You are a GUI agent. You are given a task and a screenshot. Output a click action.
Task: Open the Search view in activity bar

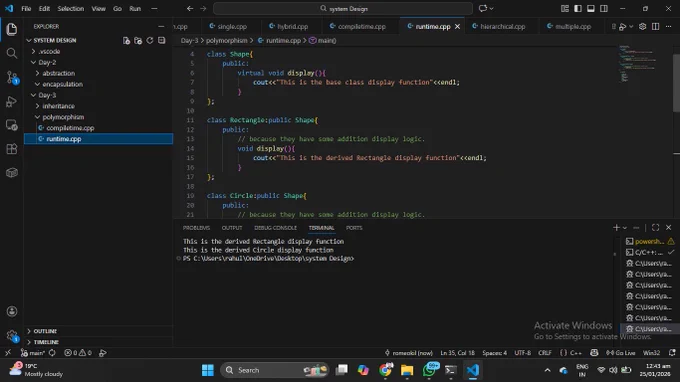click(x=12, y=53)
